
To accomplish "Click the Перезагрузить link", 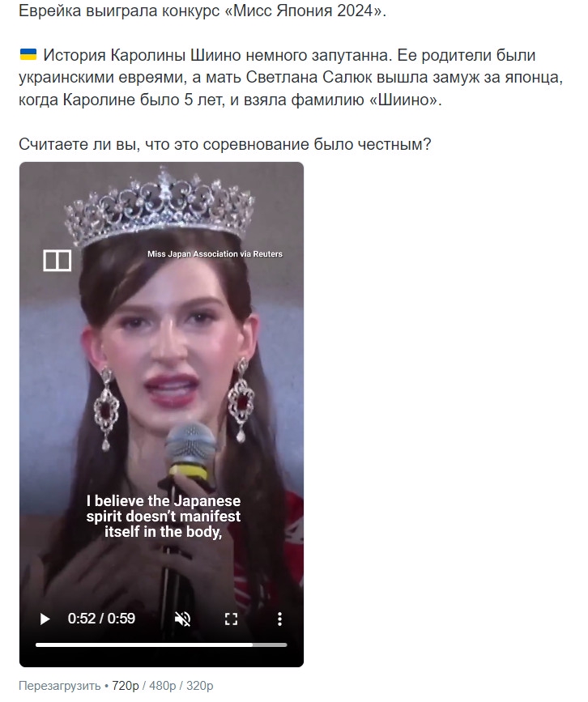I will [60, 686].
